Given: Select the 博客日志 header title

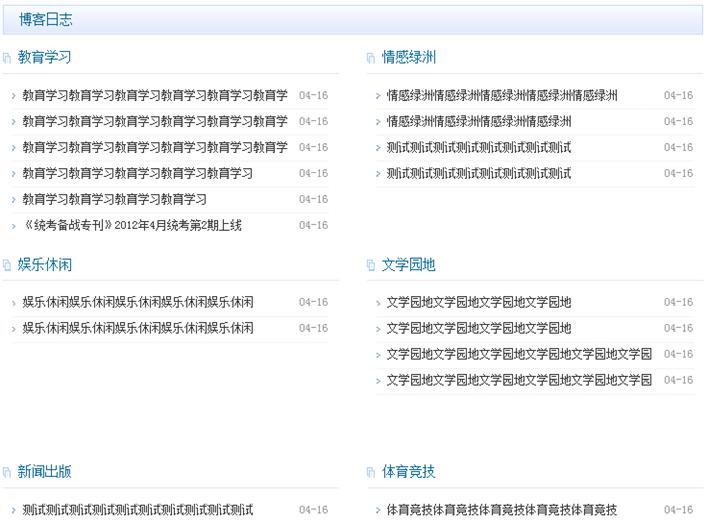Looking at the screenshot, I should [x=46, y=19].
